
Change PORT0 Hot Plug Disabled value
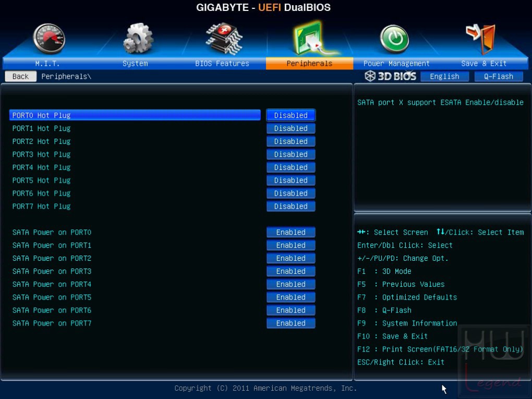(291, 115)
